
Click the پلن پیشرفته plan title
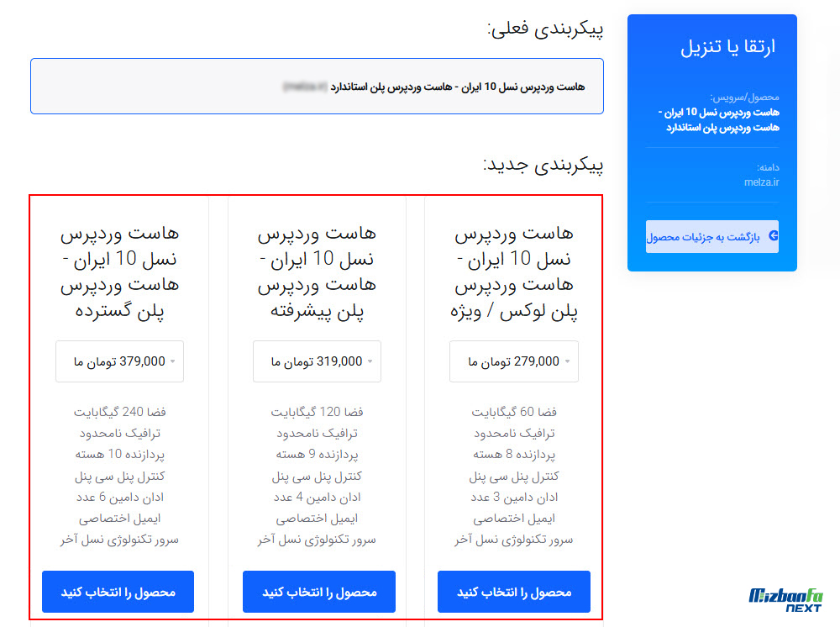(317, 272)
